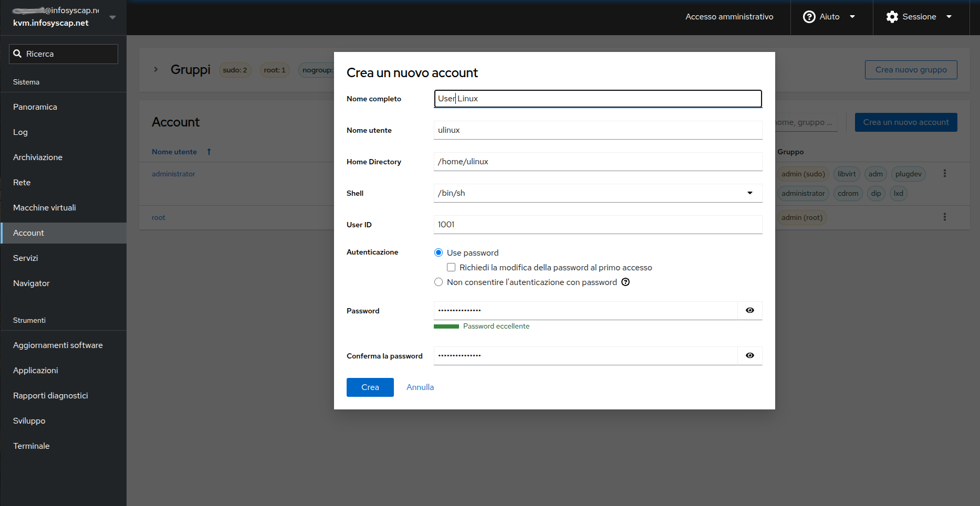Screen dimensions: 980x506
Task: Select Account in the sidebar
Action: [x=63, y=233]
